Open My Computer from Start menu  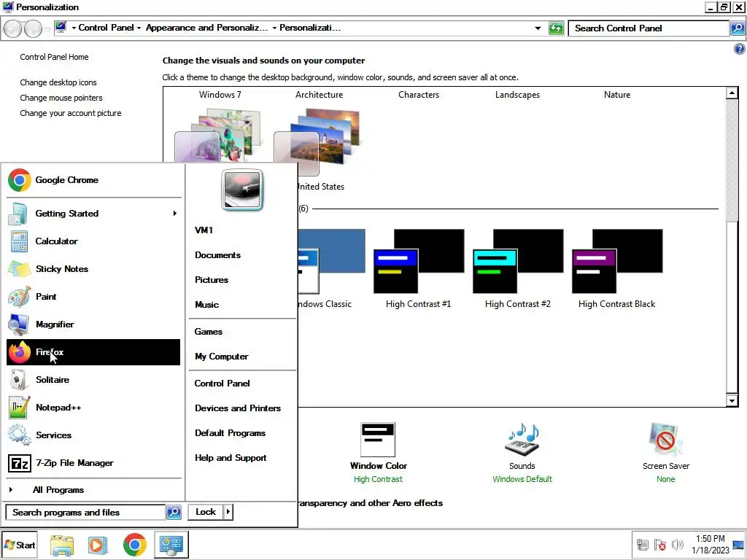pos(222,356)
